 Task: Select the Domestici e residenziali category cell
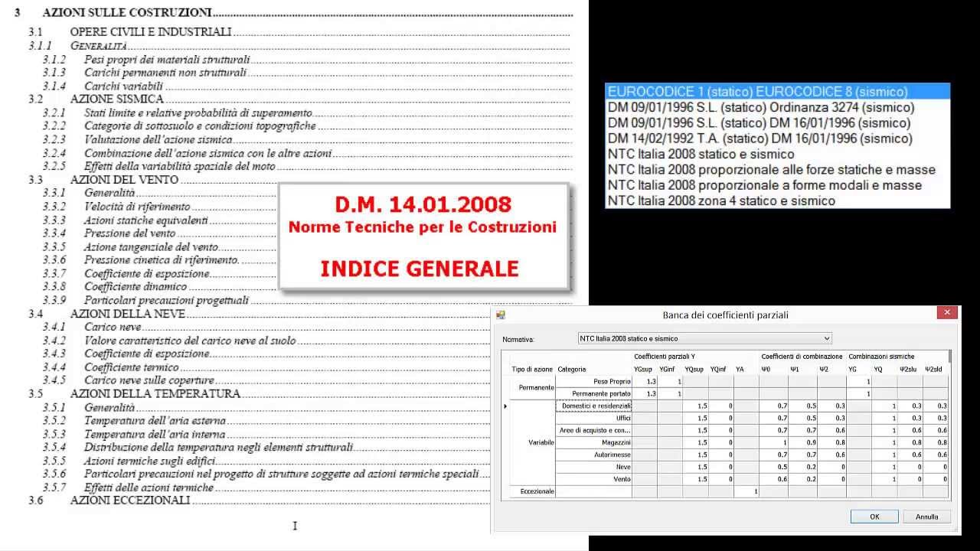[594, 406]
